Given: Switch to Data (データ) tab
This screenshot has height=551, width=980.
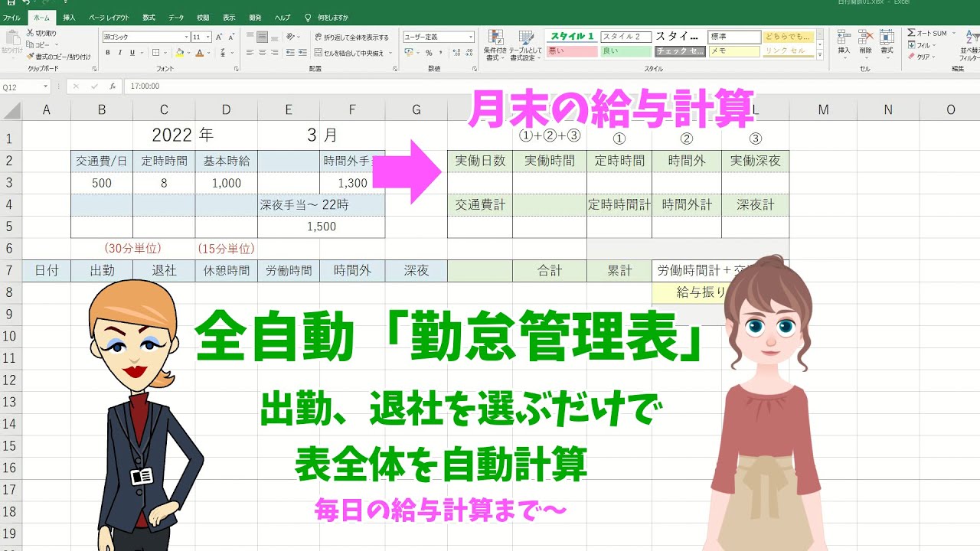Looking at the screenshot, I should 176,17.
